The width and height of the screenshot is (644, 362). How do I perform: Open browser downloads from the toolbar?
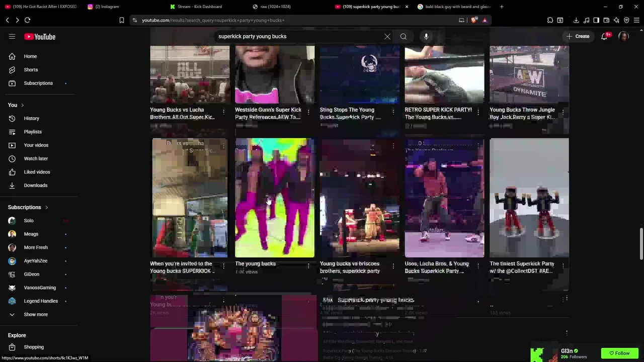576,20
